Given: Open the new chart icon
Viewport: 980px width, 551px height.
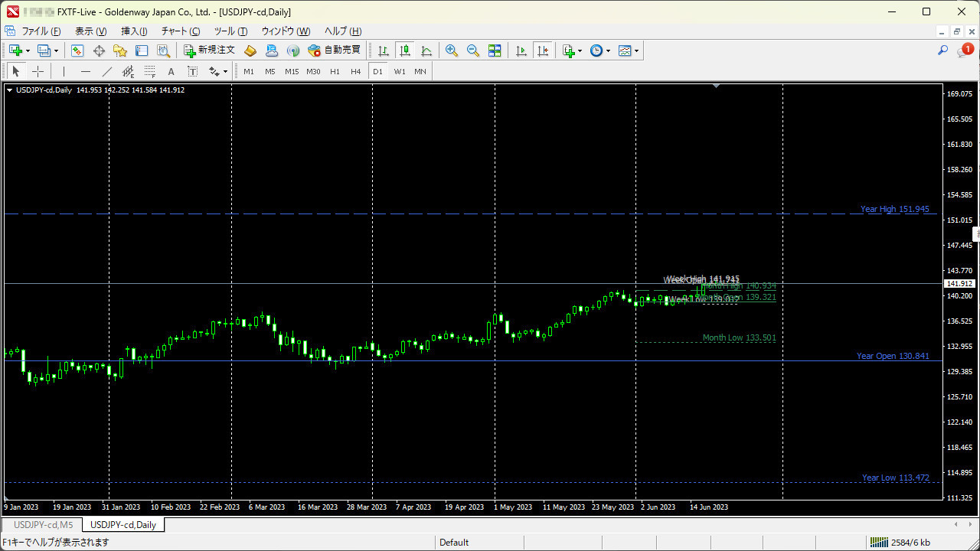Looking at the screenshot, I should (15, 51).
